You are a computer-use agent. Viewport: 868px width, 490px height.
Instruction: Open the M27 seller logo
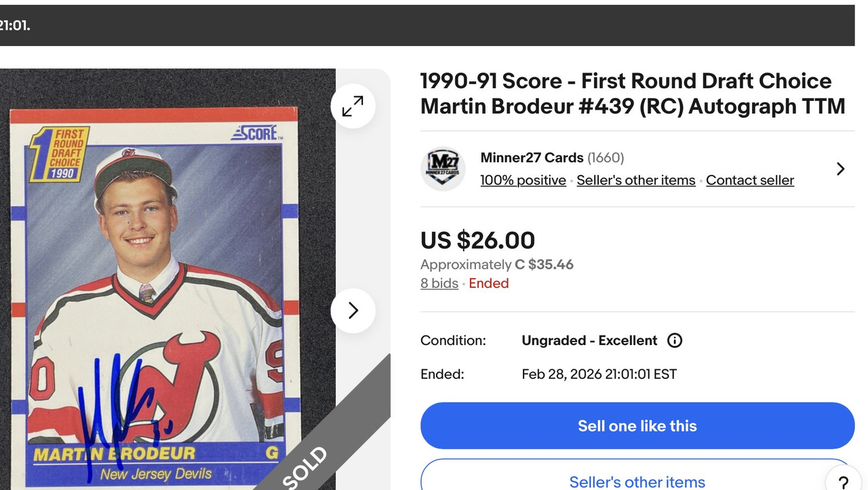443,169
